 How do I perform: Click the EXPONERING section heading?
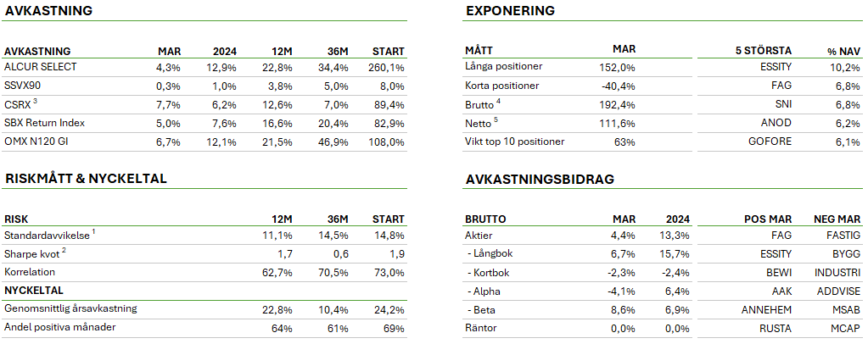pyautogui.click(x=510, y=11)
